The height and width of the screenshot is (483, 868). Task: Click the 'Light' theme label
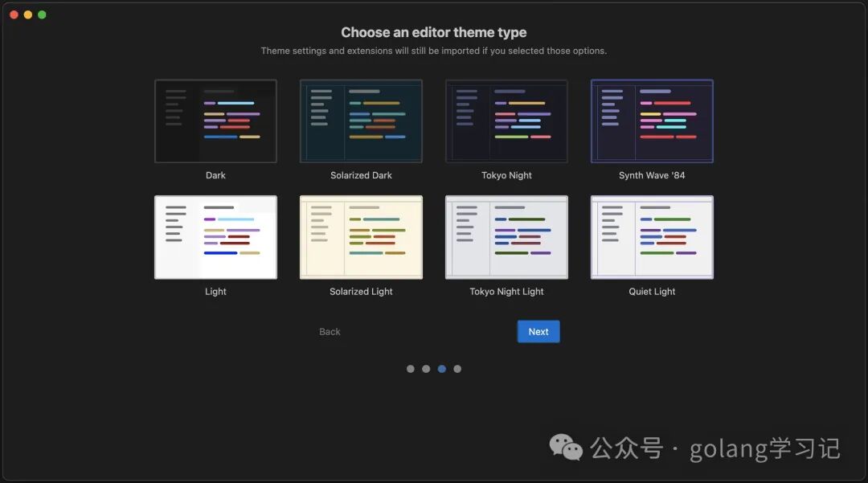click(215, 292)
